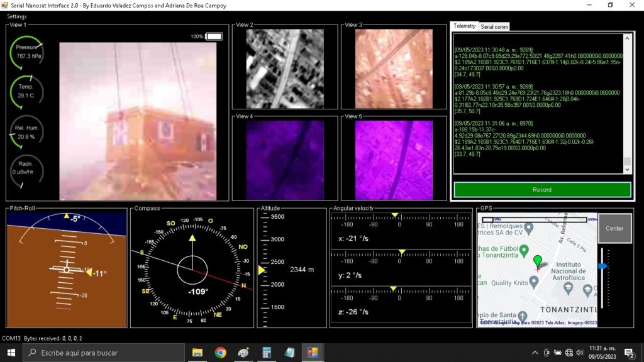
Task: Open File Explorer from the taskbar
Action: [x=197, y=353]
